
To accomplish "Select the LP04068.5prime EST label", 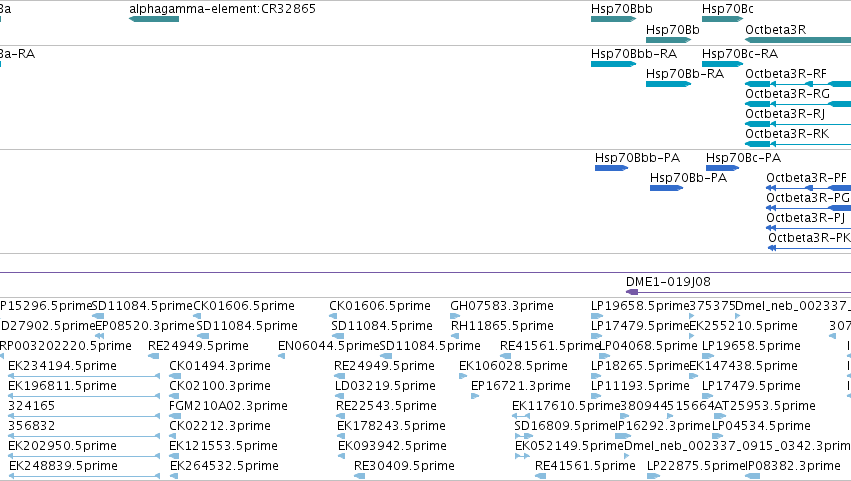I will (647, 346).
